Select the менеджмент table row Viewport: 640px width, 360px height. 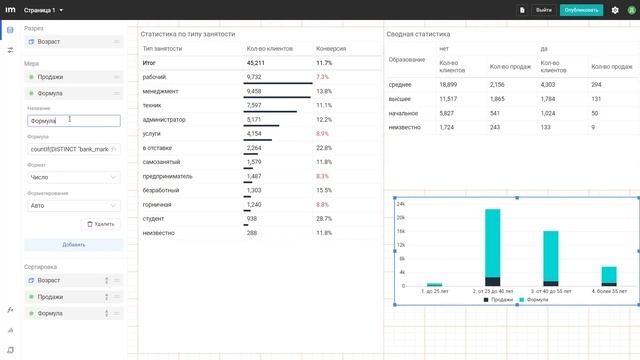[x=260, y=91]
